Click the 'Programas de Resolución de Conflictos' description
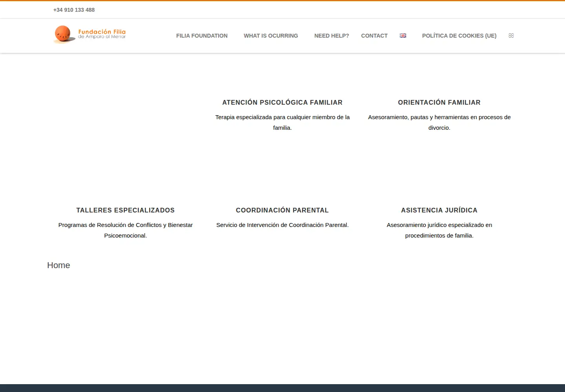 [x=126, y=230]
